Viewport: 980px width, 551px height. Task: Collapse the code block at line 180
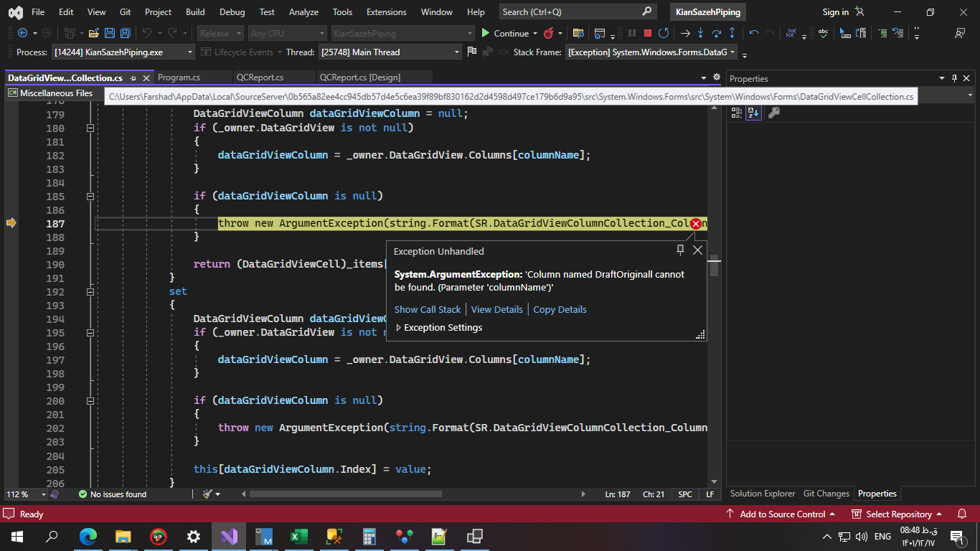[90, 128]
